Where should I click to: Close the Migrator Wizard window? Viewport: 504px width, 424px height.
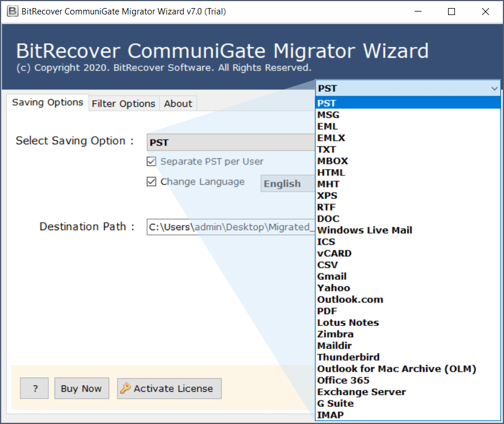486,12
